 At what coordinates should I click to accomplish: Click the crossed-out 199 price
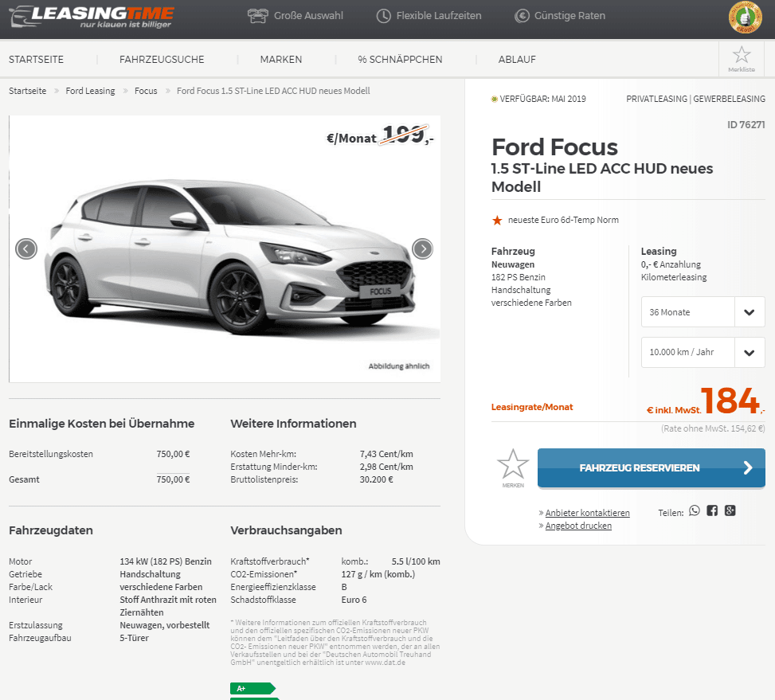pos(405,134)
